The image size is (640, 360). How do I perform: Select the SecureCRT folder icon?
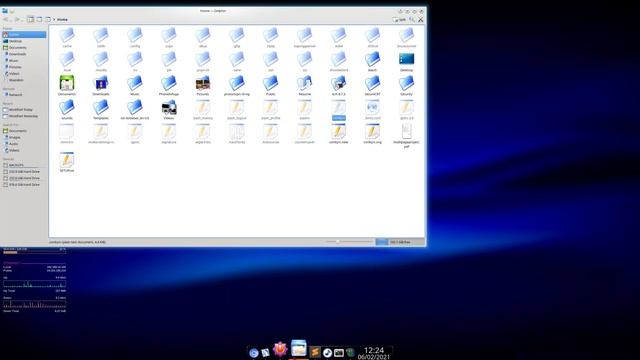372,83
